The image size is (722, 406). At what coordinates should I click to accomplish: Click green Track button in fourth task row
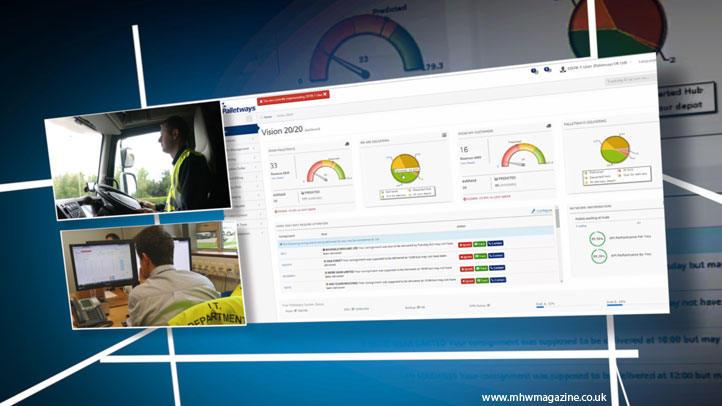483,280
